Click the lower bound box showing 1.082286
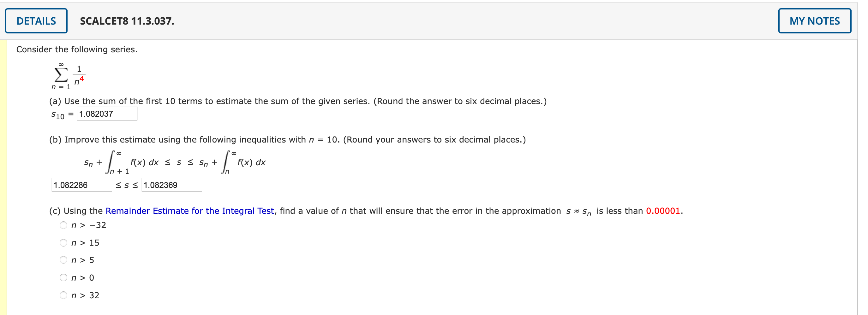Viewport: 868px width, 315px height. 81,185
